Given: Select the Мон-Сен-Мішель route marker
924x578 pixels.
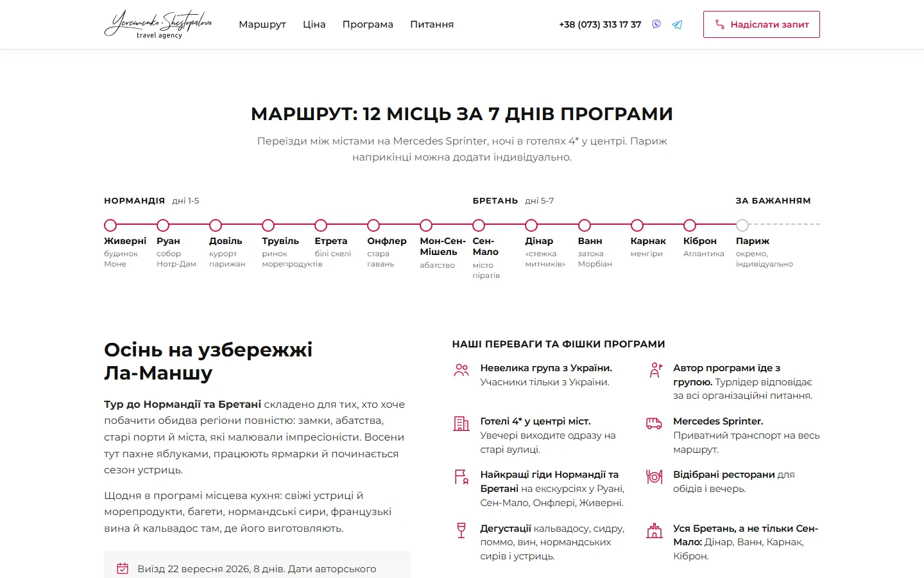Looking at the screenshot, I should [426, 225].
